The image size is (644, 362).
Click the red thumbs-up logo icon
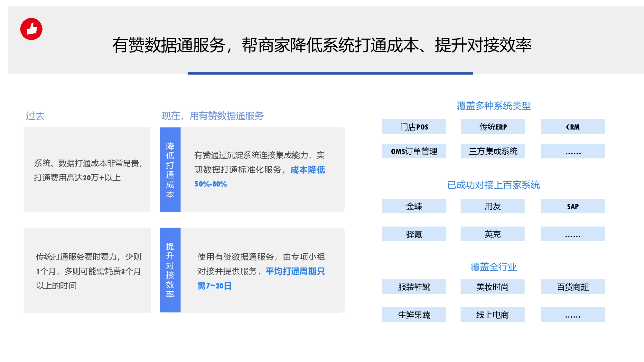tap(31, 29)
